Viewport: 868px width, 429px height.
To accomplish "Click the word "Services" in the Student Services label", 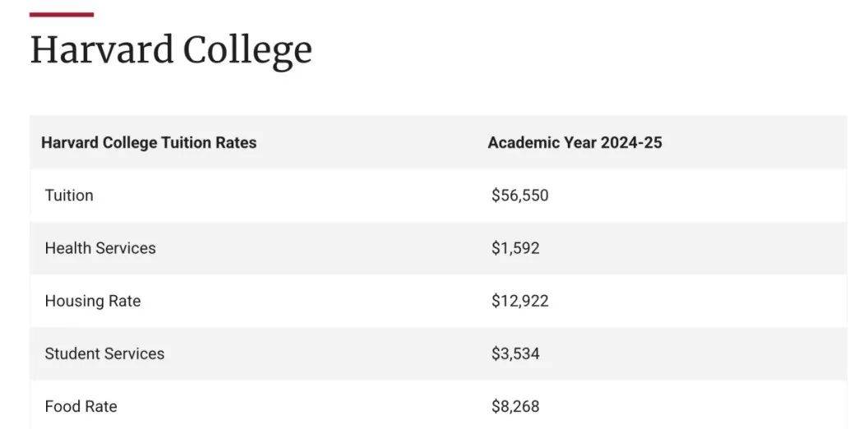I will click(135, 353).
